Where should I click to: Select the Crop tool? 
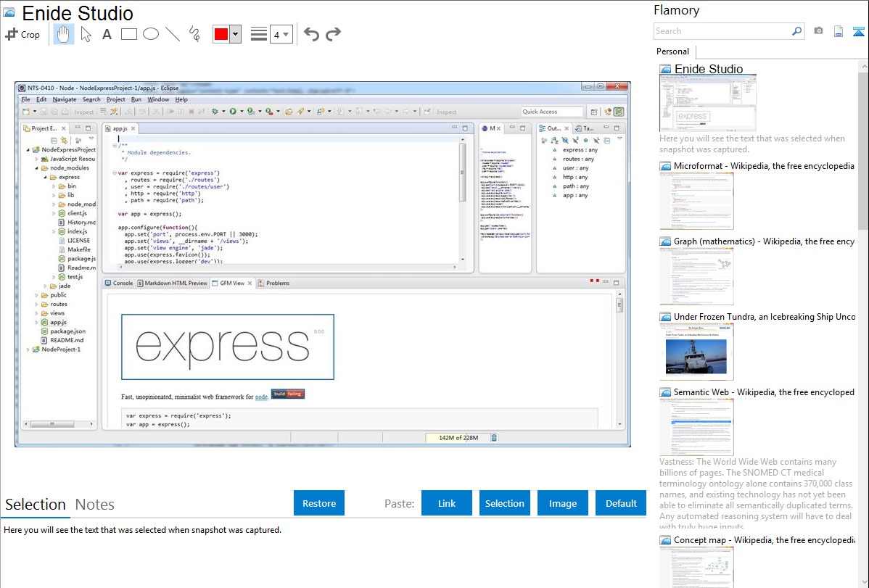22,34
